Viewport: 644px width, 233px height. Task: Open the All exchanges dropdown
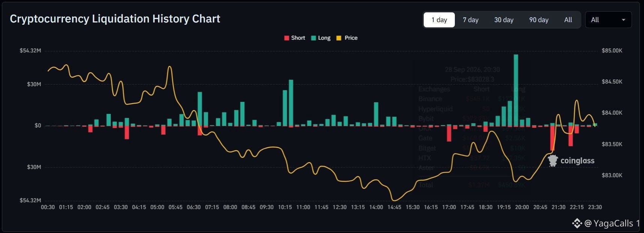click(x=608, y=20)
